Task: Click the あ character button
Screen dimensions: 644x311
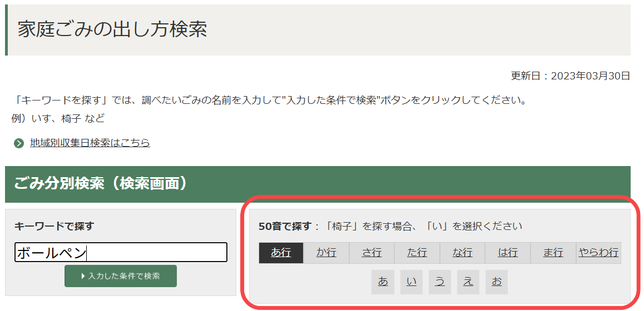Action: coord(383,282)
